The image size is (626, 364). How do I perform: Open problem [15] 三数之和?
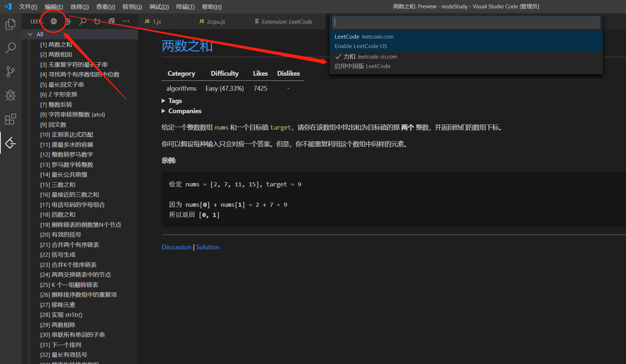(x=58, y=185)
